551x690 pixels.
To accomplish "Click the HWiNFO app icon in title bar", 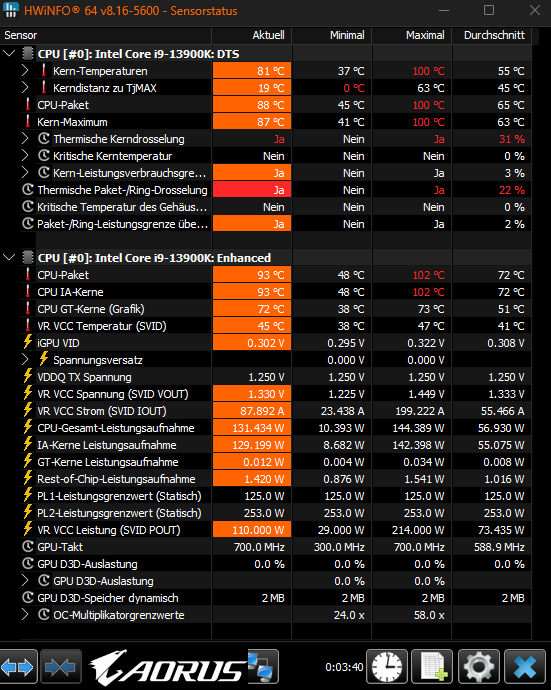I will (10, 10).
